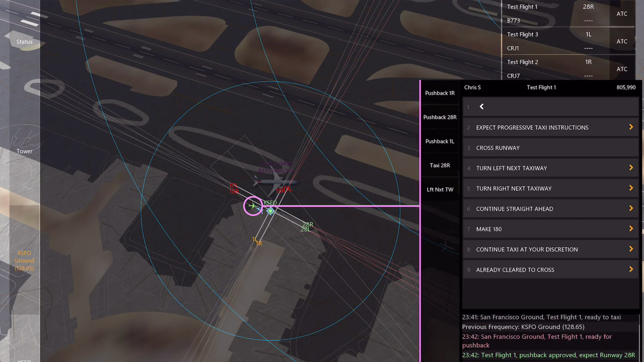
Task: Click the 28R runway label on the map
Action: 308,224
